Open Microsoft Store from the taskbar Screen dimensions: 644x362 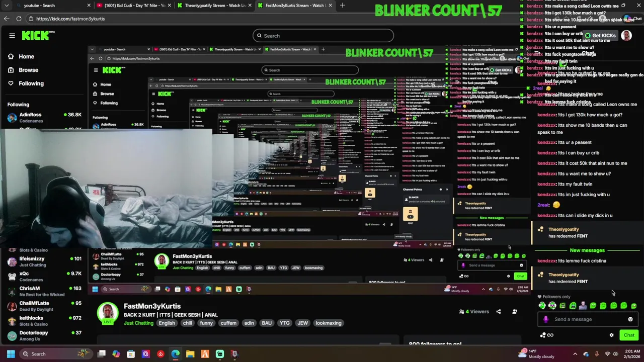131,354
